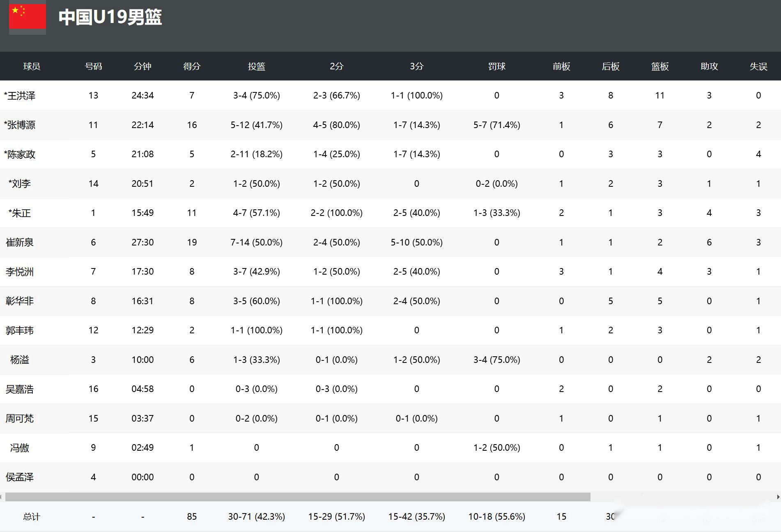The image size is (781, 532).
Task: Select player name 吴嘉浩
Action: point(20,389)
